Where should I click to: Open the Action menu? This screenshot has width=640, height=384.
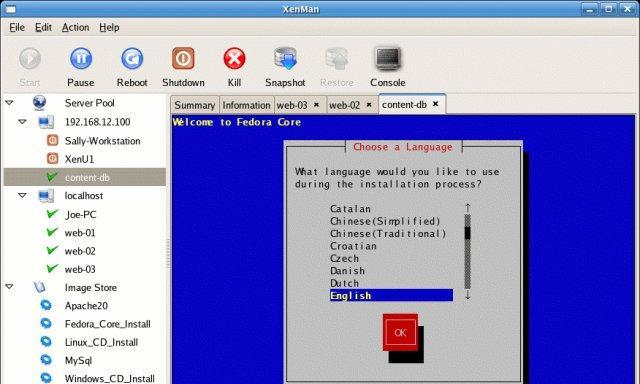[x=76, y=27]
